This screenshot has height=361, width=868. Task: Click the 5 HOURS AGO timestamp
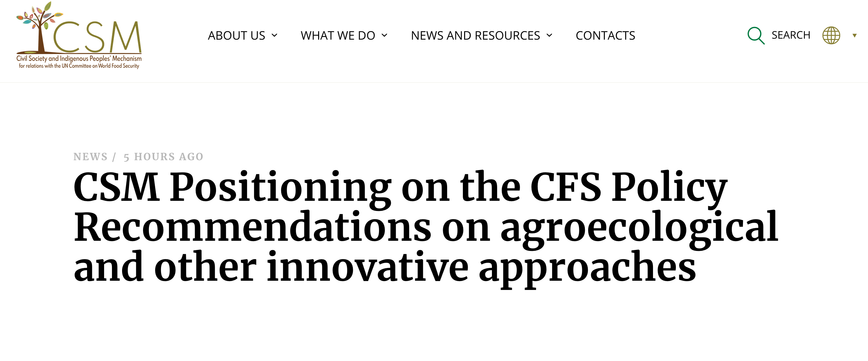coord(163,156)
